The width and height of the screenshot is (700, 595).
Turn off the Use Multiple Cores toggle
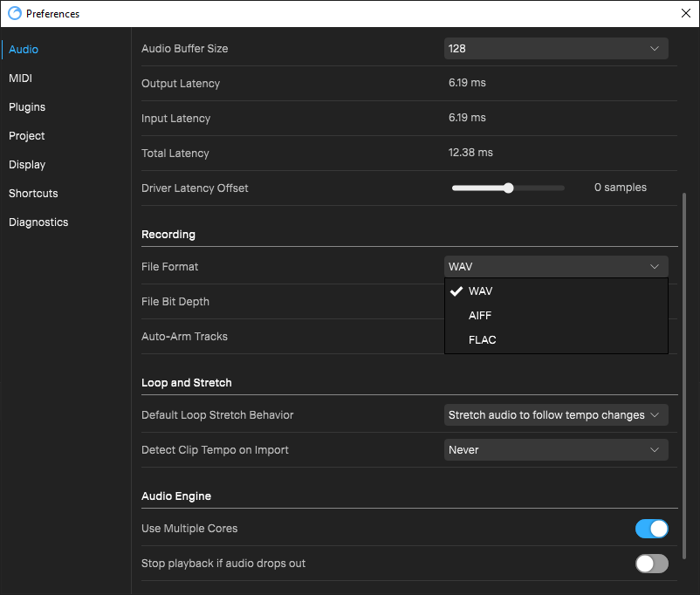point(652,529)
